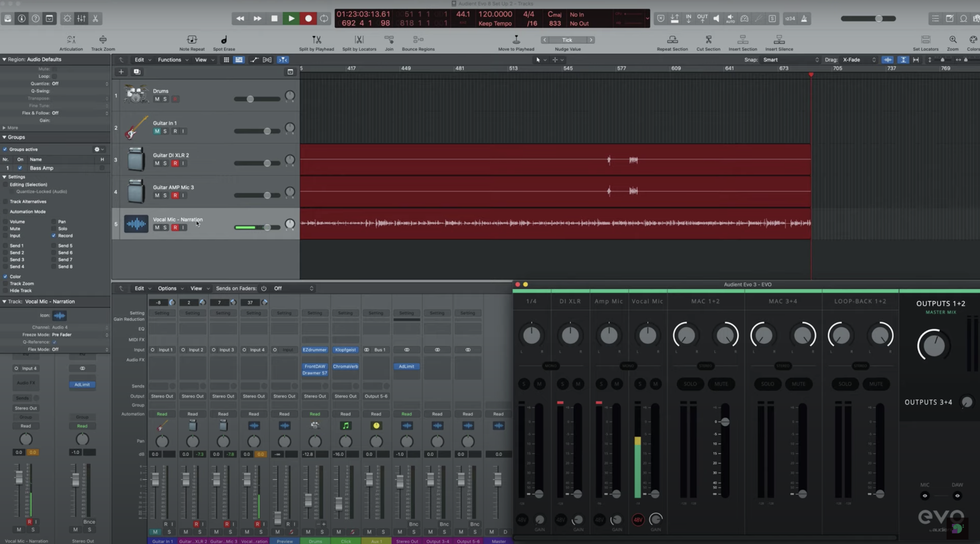
Task: Toggle the Groups active checkbox
Action: click(x=5, y=149)
